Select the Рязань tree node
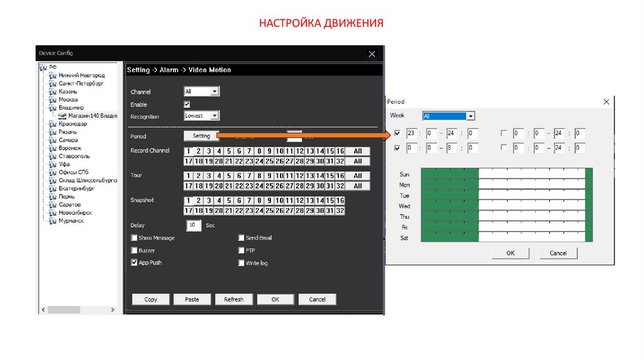 point(68,132)
